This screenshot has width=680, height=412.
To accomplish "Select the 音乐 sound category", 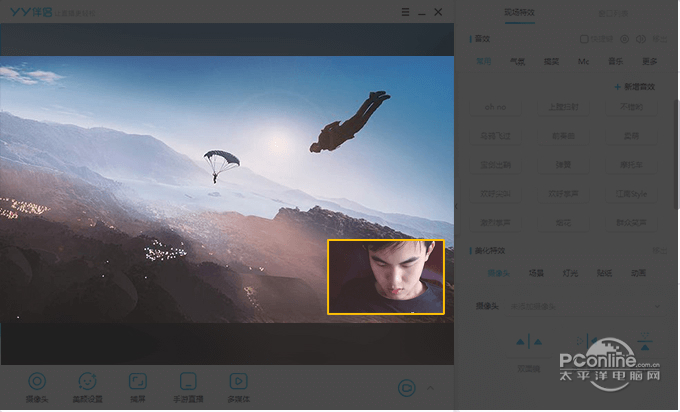I will pyautogui.click(x=615, y=61).
